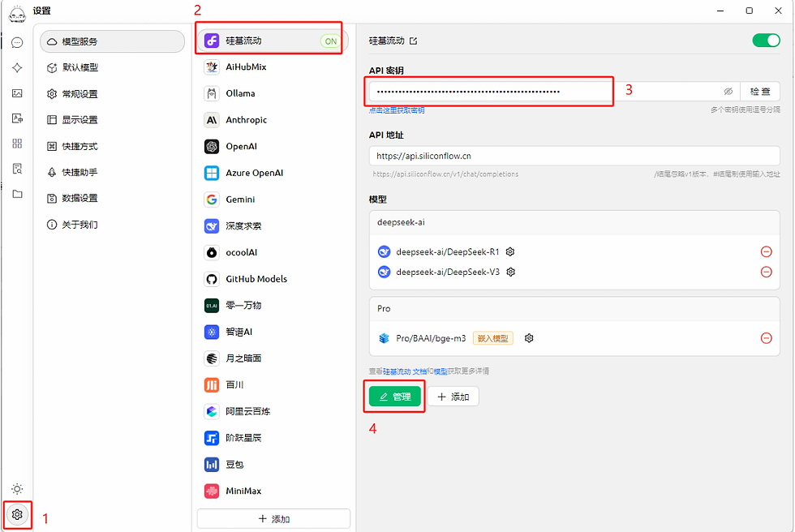
Task: Show or hide the API key eye icon
Action: (728, 92)
